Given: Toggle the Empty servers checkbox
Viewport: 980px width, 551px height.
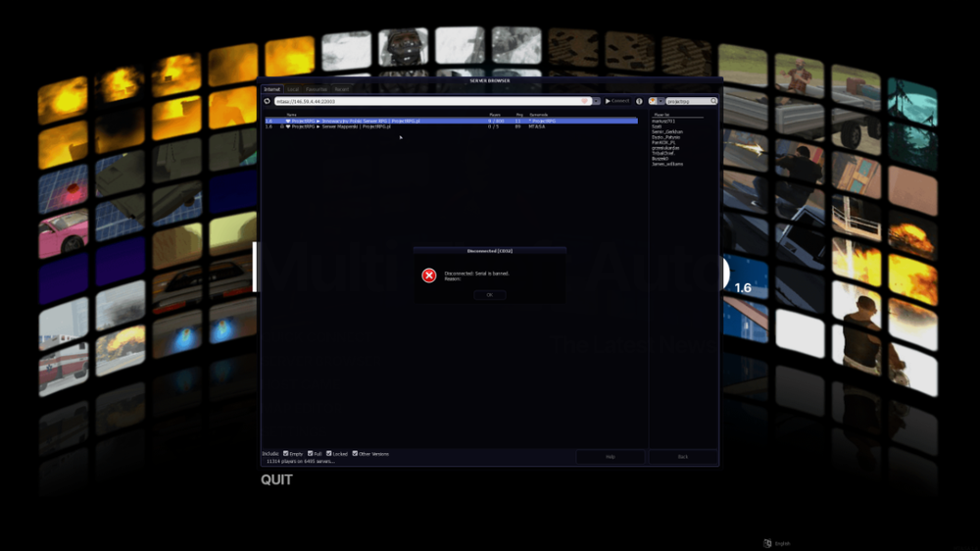Looking at the screenshot, I should pyautogui.click(x=285, y=453).
